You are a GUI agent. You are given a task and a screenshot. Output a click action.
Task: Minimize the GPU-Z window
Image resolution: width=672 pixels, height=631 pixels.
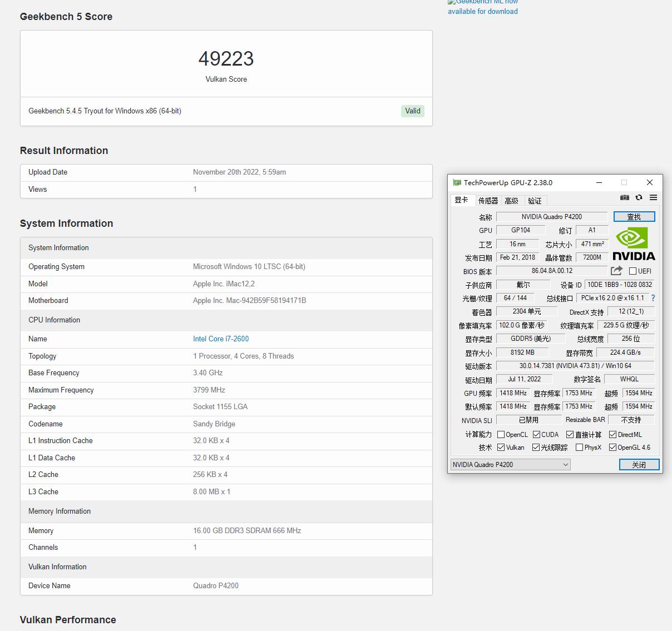tap(599, 182)
